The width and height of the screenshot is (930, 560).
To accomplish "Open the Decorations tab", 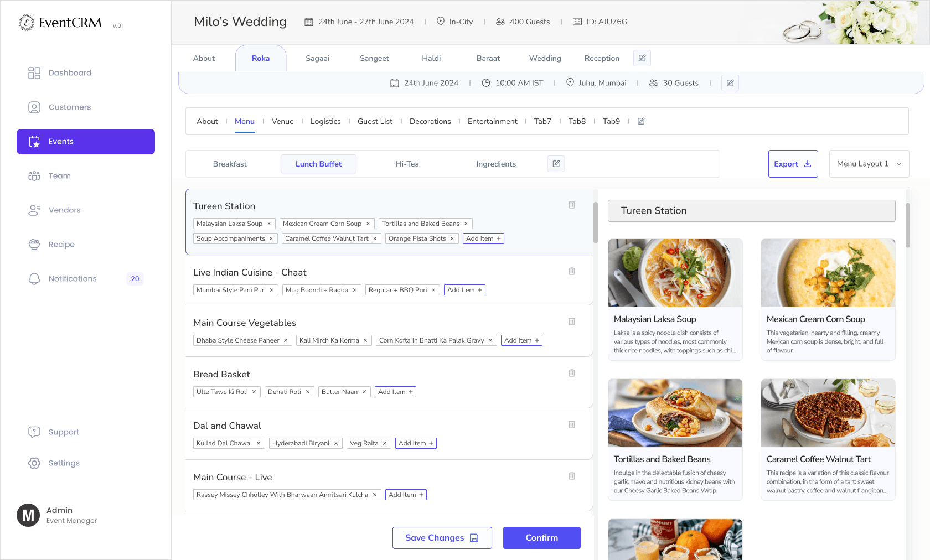I will 430,121.
